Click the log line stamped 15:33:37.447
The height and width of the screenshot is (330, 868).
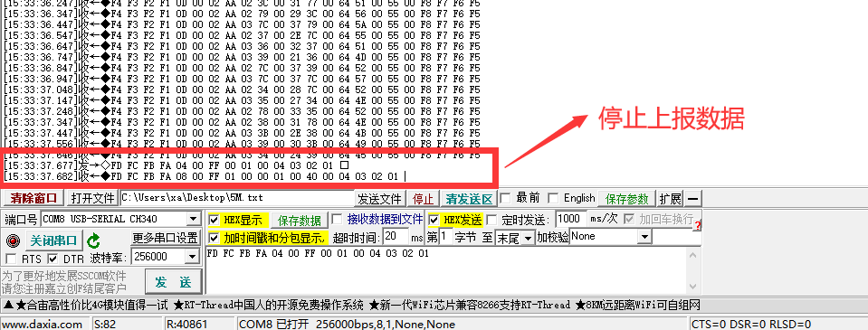tap(242, 133)
